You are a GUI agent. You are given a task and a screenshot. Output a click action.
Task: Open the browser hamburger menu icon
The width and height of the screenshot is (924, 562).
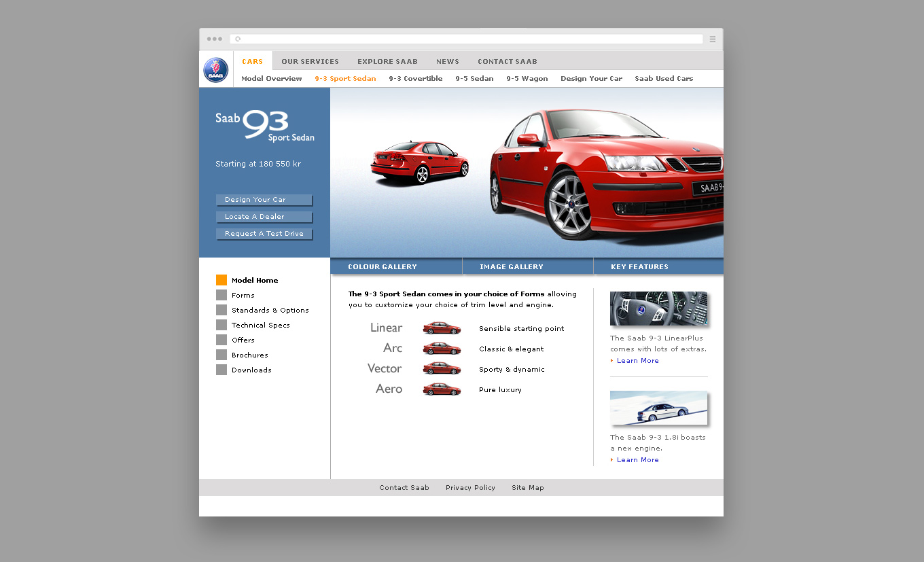click(x=712, y=39)
